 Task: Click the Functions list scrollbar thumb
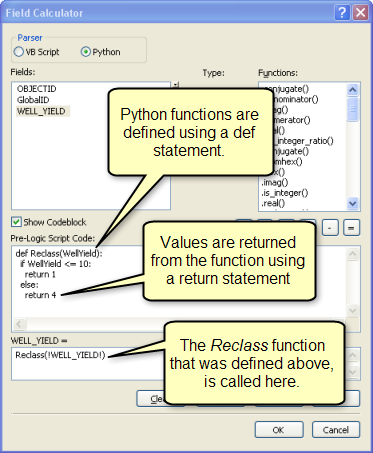tap(352, 109)
